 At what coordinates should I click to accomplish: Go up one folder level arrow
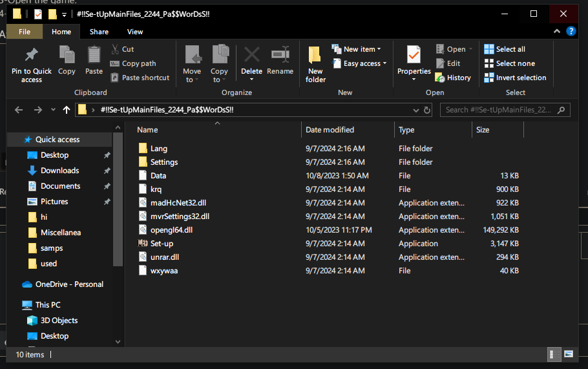(x=67, y=110)
